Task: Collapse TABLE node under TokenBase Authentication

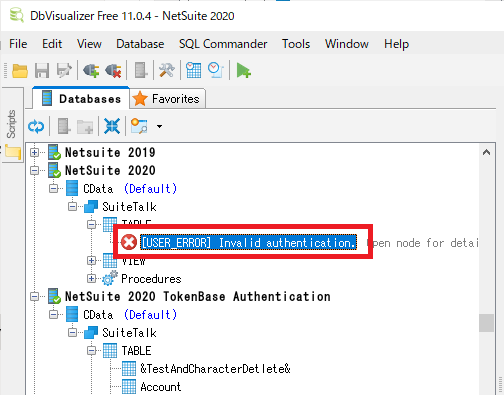Action: coord(91,350)
